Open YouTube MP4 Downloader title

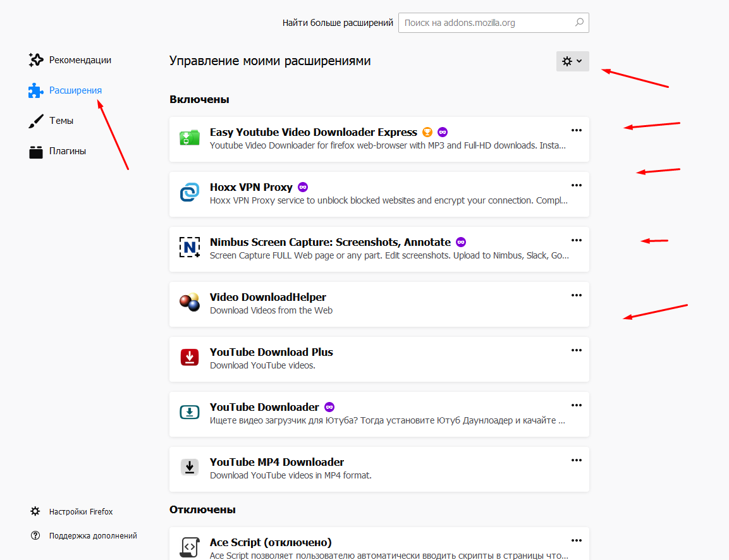(277, 462)
